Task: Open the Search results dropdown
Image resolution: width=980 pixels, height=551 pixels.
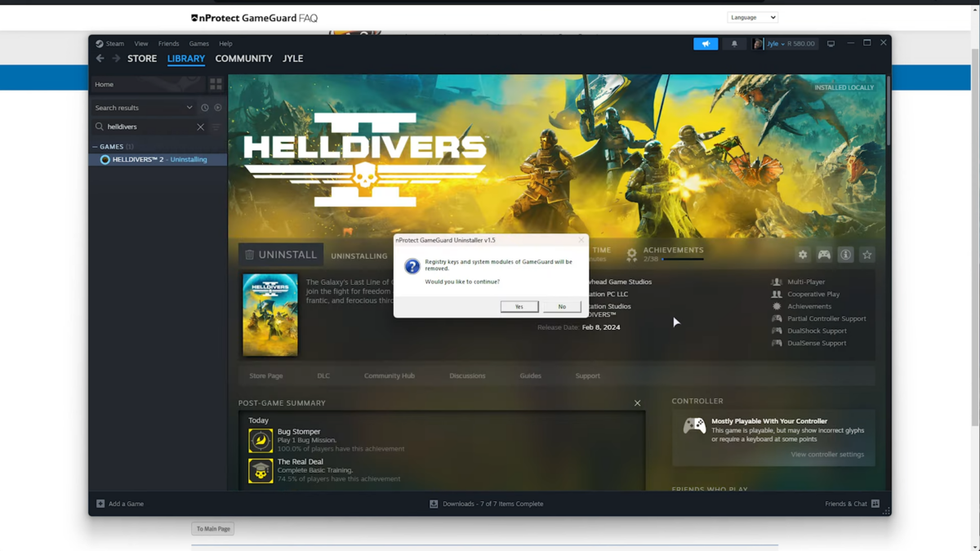Action: tap(189, 108)
